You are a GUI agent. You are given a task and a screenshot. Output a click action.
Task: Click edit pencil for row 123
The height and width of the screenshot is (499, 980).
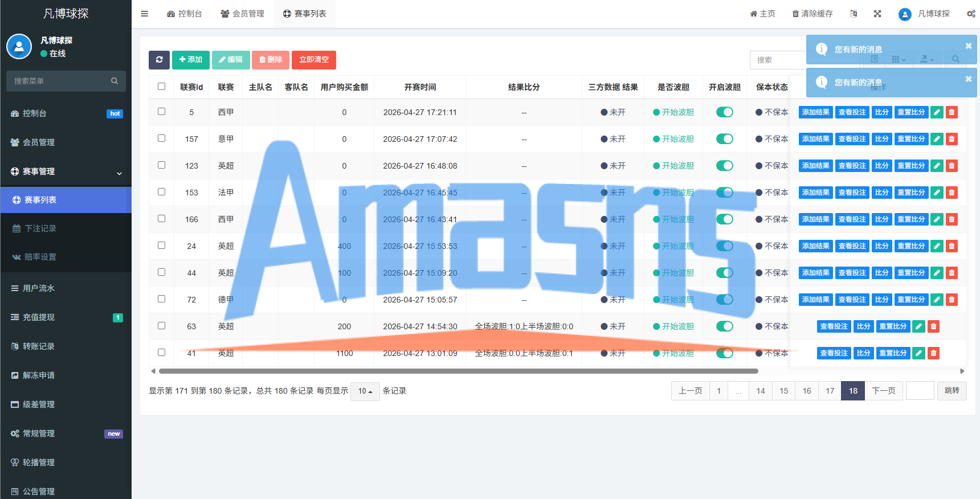pyautogui.click(x=937, y=166)
